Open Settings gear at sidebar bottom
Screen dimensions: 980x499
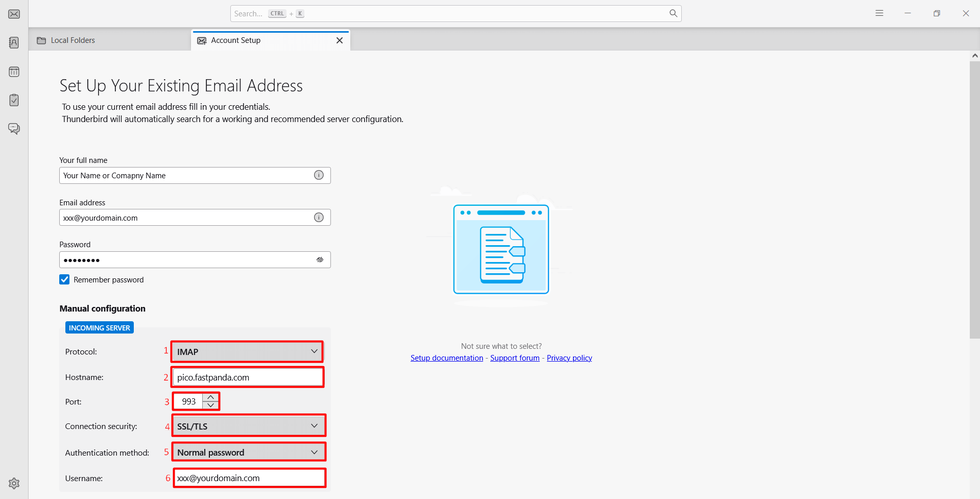click(x=14, y=483)
